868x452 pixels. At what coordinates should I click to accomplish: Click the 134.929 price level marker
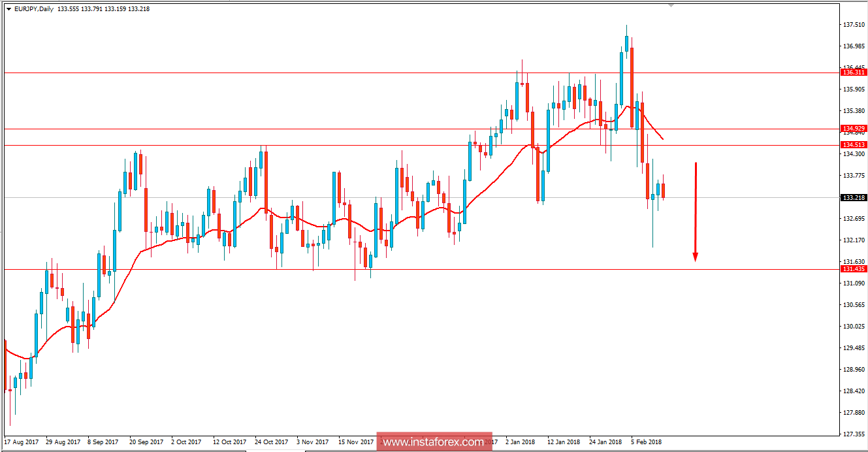click(852, 128)
